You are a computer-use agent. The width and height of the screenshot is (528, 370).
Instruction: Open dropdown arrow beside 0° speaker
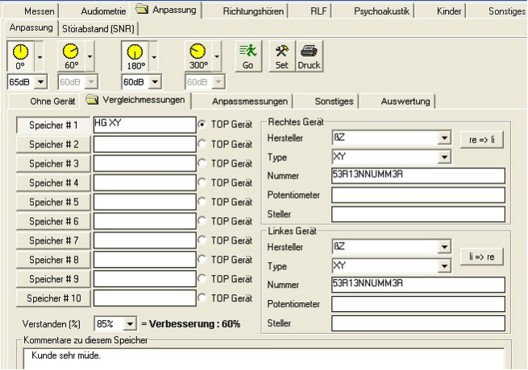point(39,56)
